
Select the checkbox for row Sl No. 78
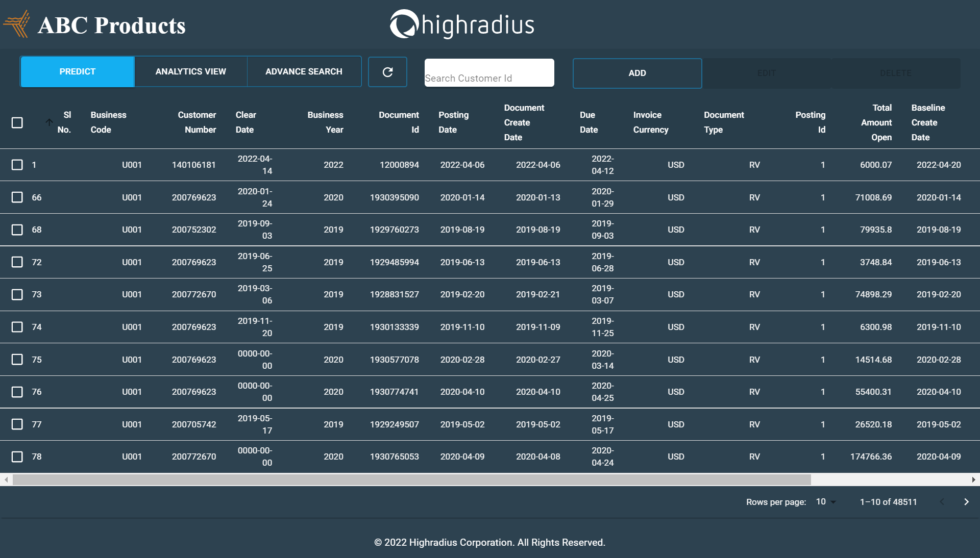tap(17, 457)
